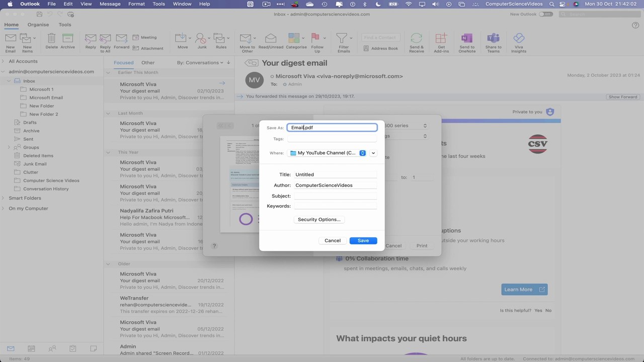Click the Attachment toolbar item
Screen dimensions: 644x362
point(148,48)
